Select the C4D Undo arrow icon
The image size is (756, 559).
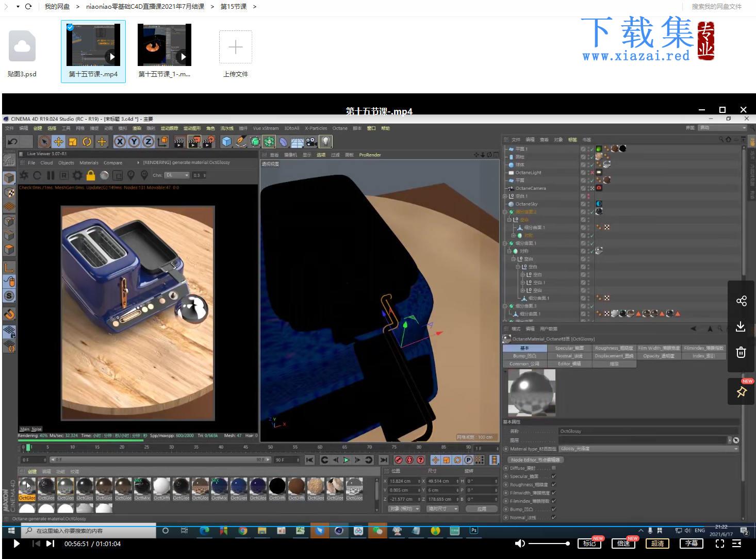tap(13, 141)
